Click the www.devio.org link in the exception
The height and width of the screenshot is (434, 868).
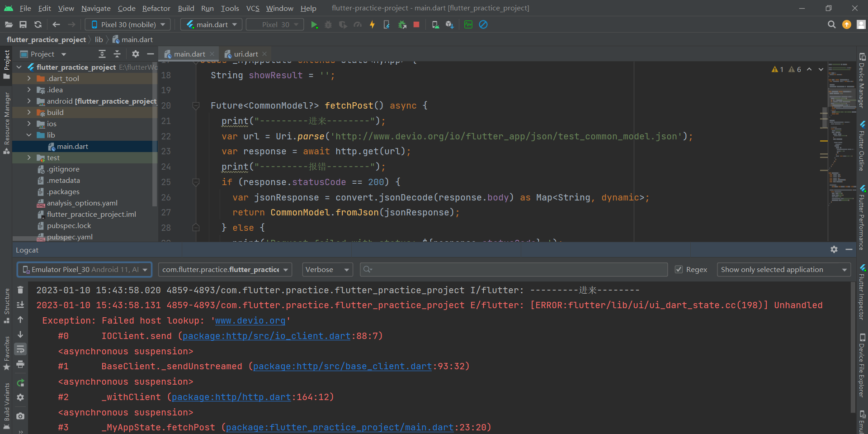tap(250, 320)
